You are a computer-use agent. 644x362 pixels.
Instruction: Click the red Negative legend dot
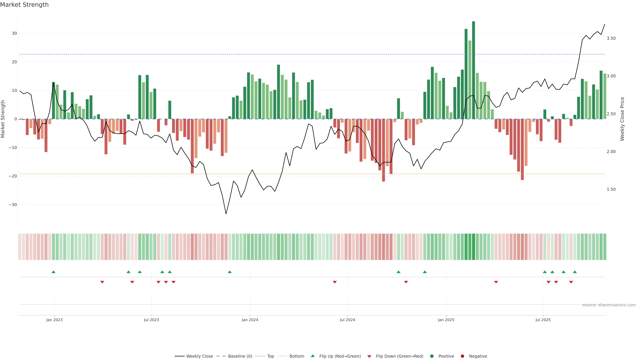tap(462, 356)
